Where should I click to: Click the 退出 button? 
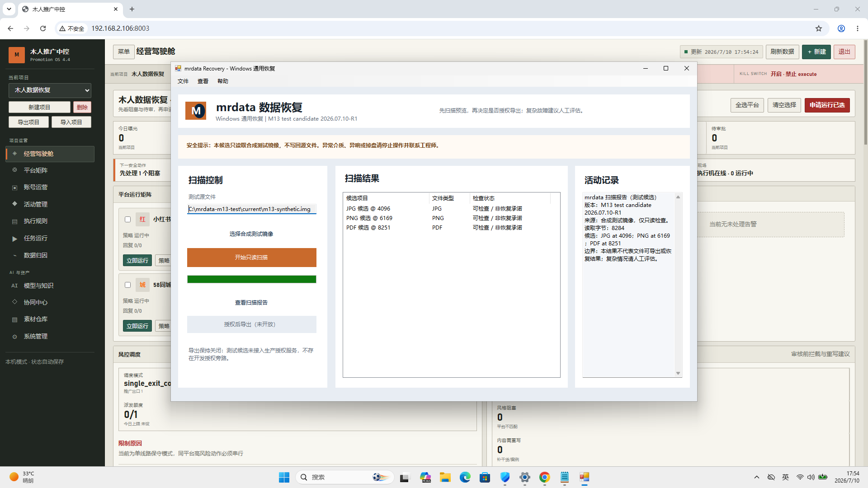point(844,52)
